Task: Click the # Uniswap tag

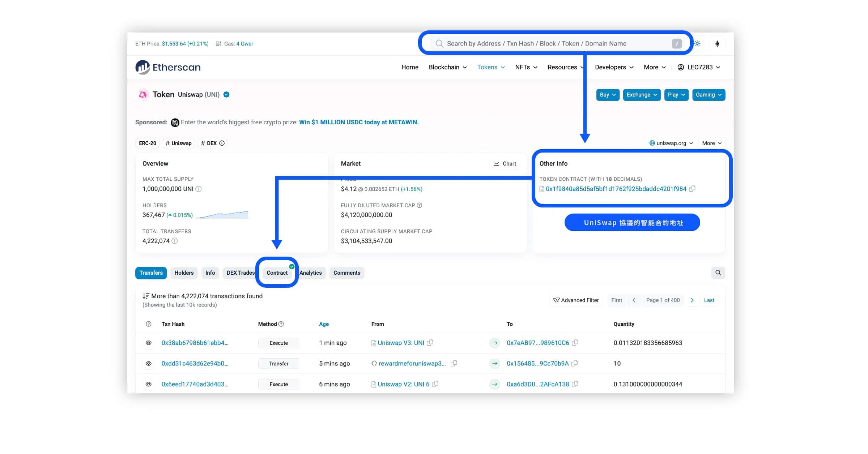Action: coord(178,143)
